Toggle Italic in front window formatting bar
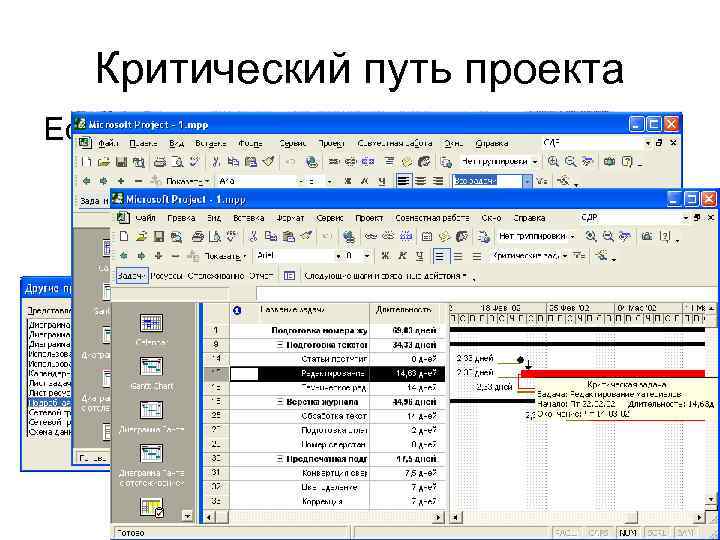Image resolution: width=720 pixels, height=540 pixels. (402, 256)
